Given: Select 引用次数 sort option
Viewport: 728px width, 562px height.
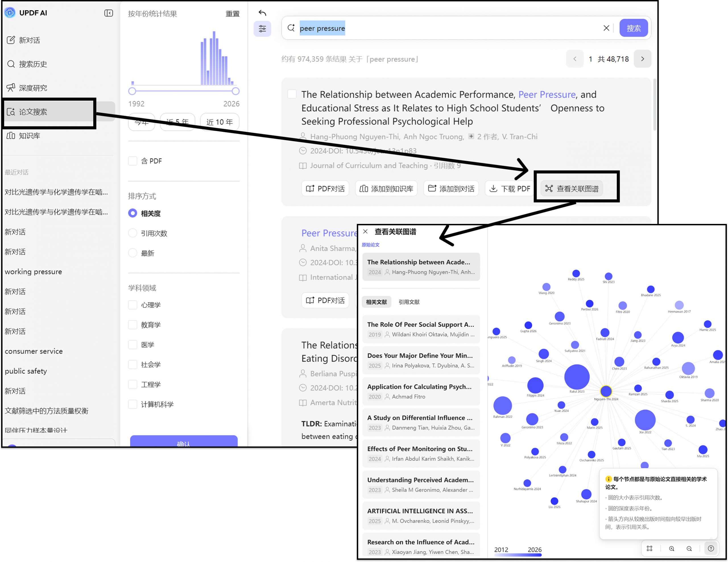Looking at the screenshot, I should tap(133, 233).
